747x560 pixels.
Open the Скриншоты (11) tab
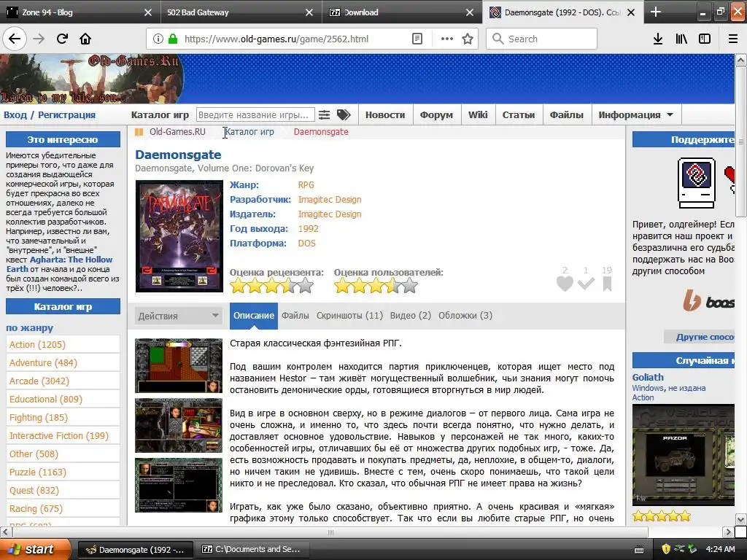tap(349, 315)
